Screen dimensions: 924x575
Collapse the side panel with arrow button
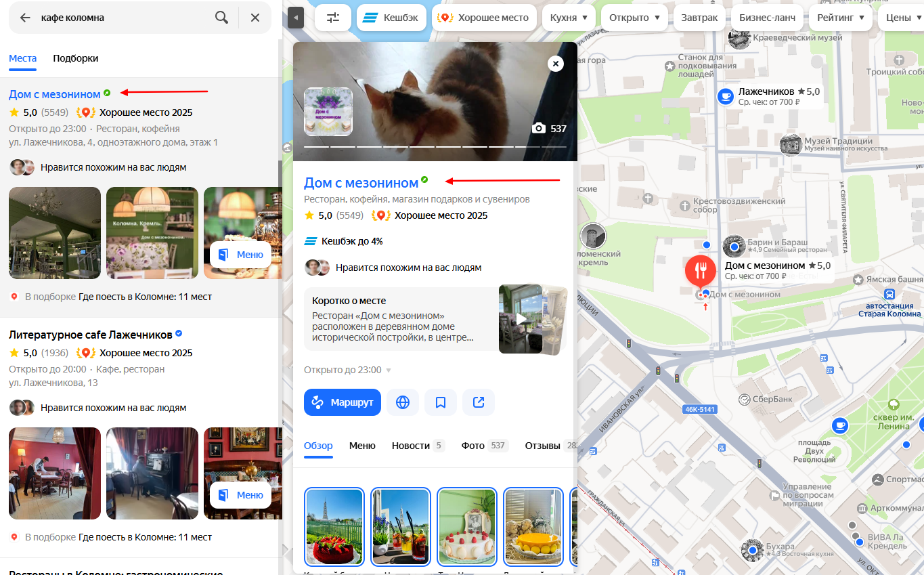pyautogui.click(x=296, y=18)
